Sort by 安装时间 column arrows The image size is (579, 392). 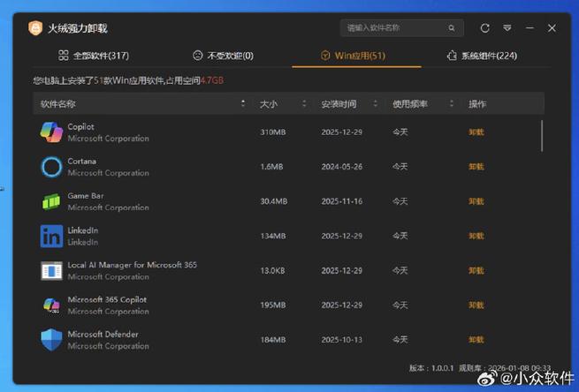(376, 103)
